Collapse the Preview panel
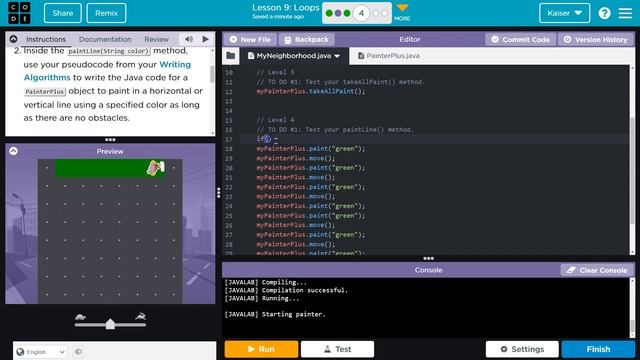 point(13,151)
